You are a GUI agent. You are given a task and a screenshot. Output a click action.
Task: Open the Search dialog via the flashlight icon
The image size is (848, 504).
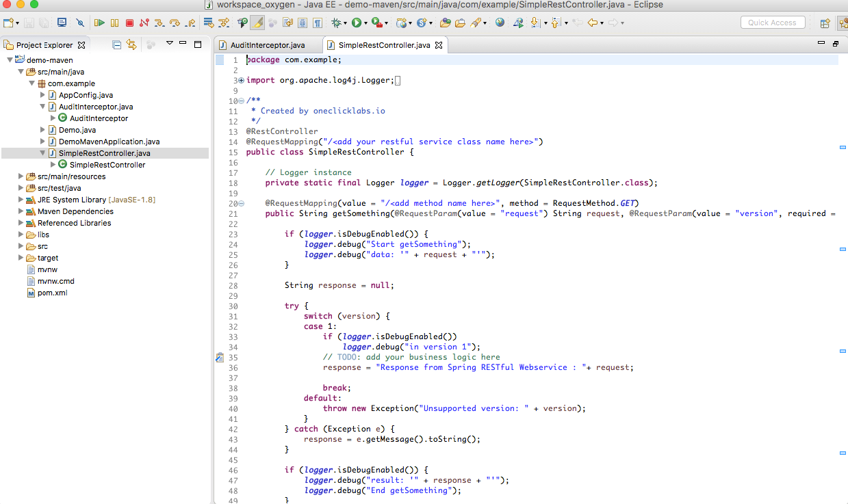[476, 22]
